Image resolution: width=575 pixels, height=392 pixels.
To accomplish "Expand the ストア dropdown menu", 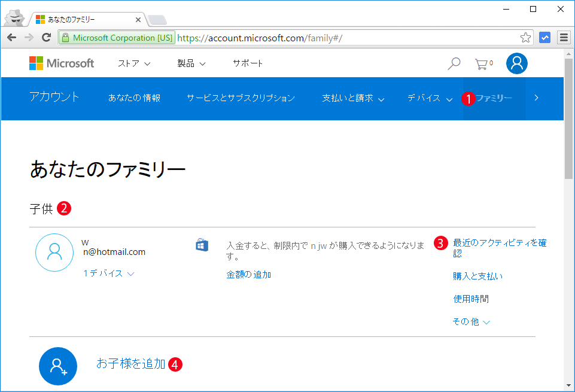I will click(134, 63).
